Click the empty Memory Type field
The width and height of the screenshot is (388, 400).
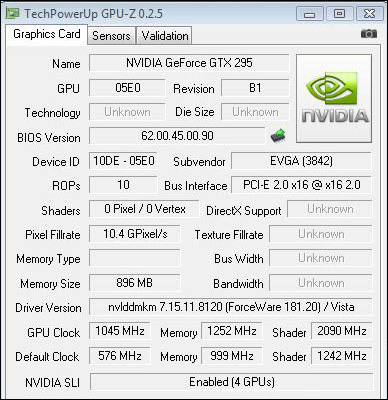(x=135, y=259)
